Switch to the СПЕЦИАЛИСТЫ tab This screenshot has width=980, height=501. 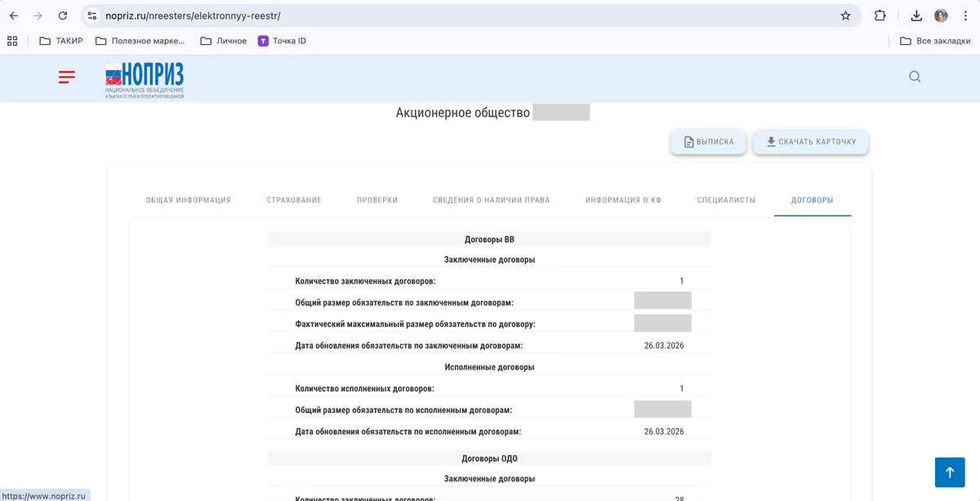pyautogui.click(x=727, y=200)
